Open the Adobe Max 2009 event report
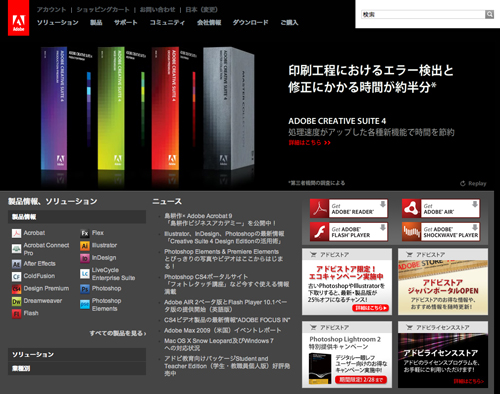Image resolution: width=500 pixels, height=394 pixels. tap(222, 330)
